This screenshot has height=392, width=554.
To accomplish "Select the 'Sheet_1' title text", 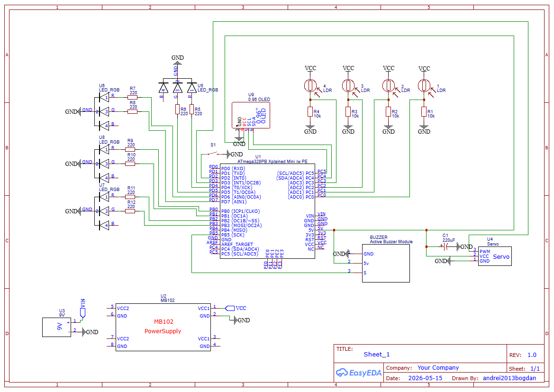I will click(377, 354).
